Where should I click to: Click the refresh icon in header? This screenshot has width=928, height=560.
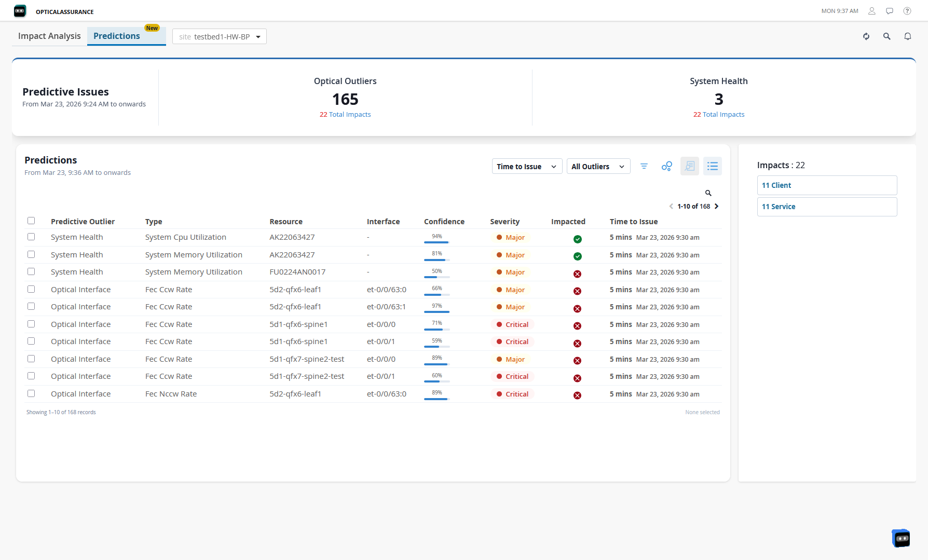point(866,36)
